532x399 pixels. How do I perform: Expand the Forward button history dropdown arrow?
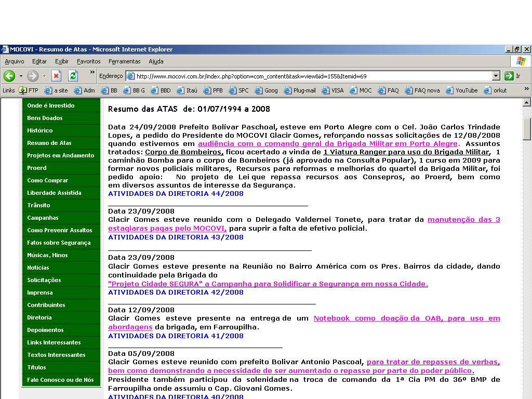pos(44,76)
